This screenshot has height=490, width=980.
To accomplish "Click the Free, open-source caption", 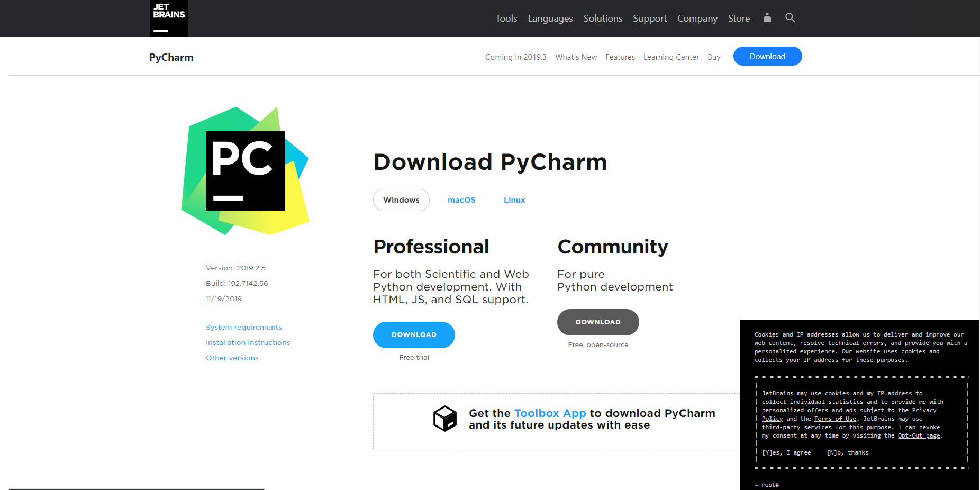I will [x=598, y=345].
